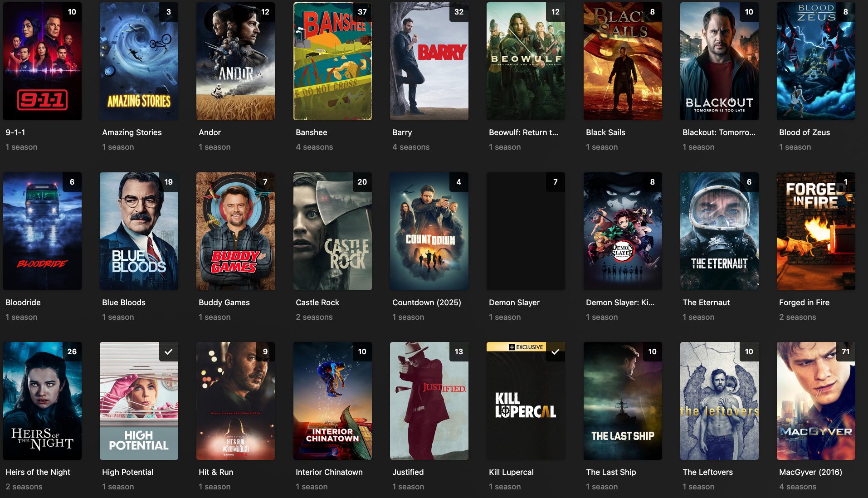Open the Countdown (2025) title link
Viewport: 868px width, 498px height.
click(426, 303)
